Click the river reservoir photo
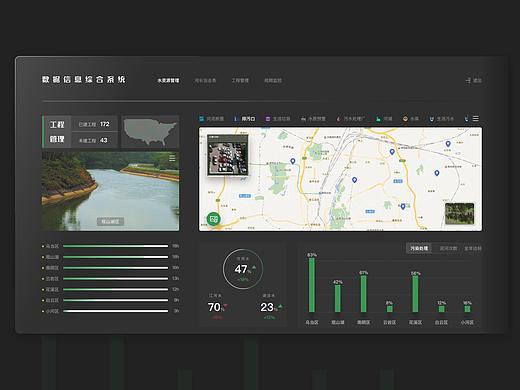The height and width of the screenshot is (390, 520). tap(110, 191)
